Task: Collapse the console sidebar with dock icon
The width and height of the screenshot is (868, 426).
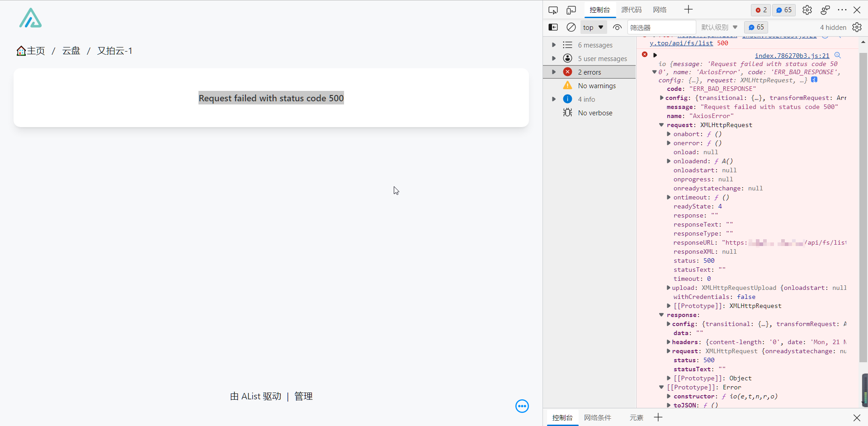Action: pos(553,27)
